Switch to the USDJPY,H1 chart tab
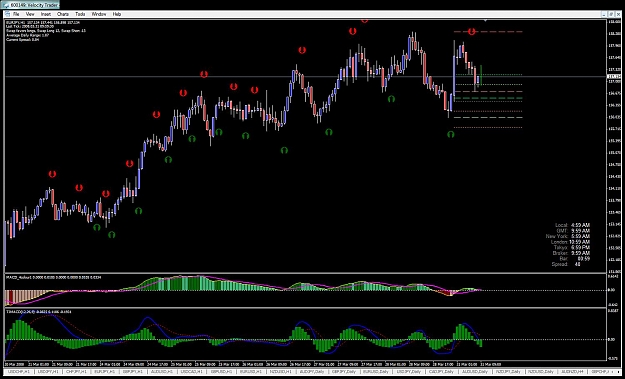625x379 pixels. pos(48,371)
